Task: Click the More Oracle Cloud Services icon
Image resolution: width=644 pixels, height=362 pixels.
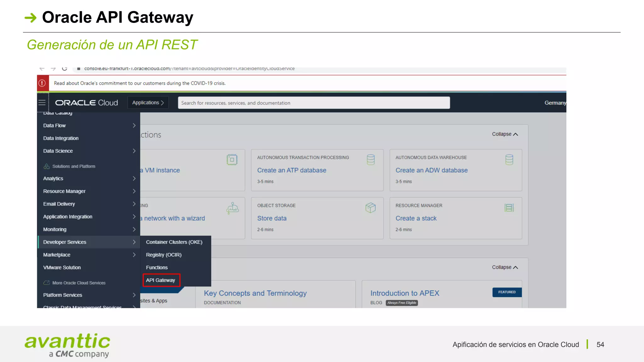Action: pos(47,283)
